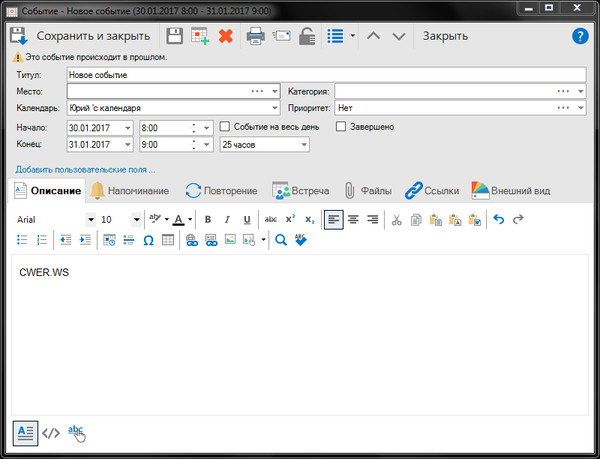
Task: Insert a special symbol with the Omega icon
Action: (x=148, y=240)
